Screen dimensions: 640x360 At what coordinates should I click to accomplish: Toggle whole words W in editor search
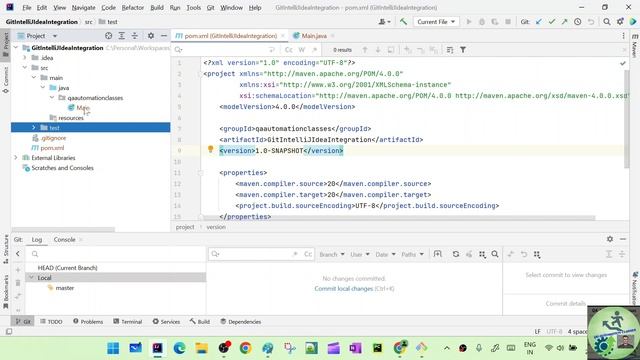click(x=302, y=50)
